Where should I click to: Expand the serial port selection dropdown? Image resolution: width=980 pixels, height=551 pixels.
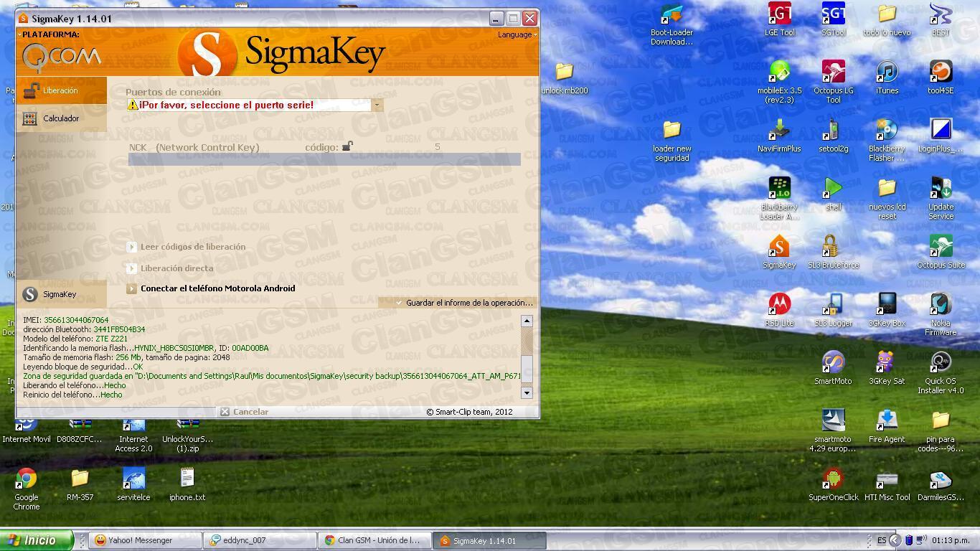(x=377, y=105)
